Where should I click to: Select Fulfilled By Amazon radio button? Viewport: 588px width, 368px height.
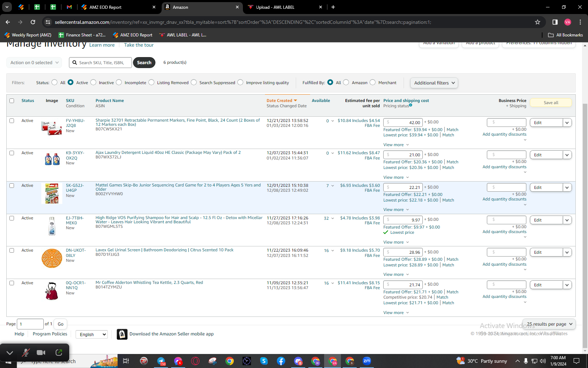click(x=346, y=82)
